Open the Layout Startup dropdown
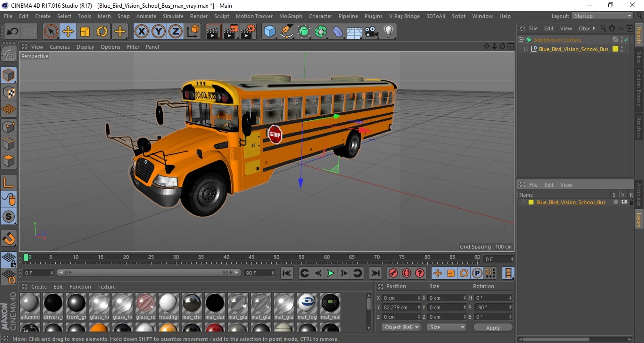 (x=602, y=16)
